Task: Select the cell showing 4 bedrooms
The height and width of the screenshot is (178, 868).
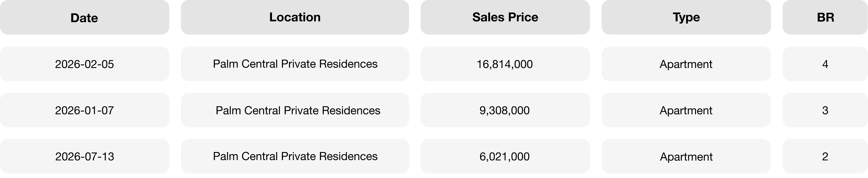Action: (x=825, y=64)
